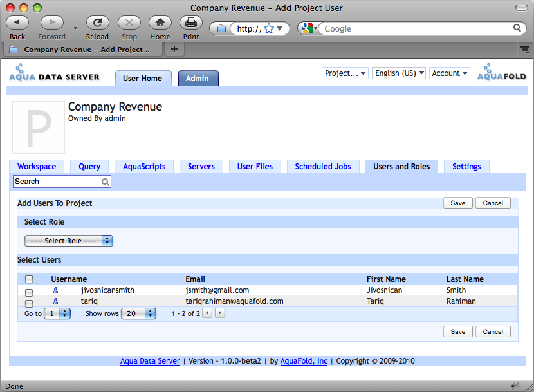Open the User Files tab
This screenshot has width=534, height=392.
[255, 167]
